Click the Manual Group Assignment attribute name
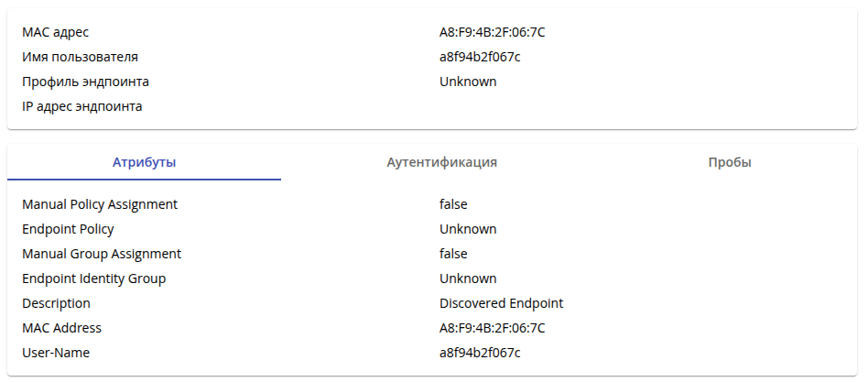The height and width of the screenshot is (382, 868). click(102, 254)
